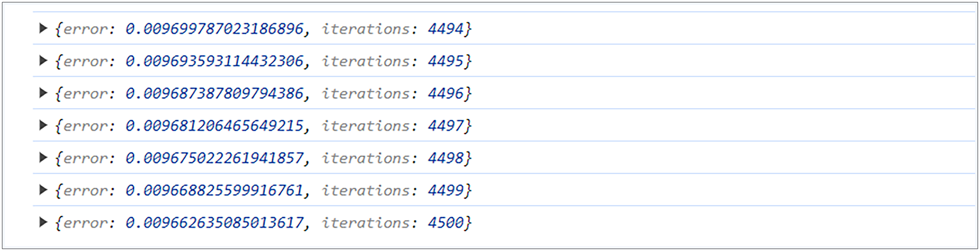Click the "error" key in the 4495 row
Screen dimensions: 980x251
point(85,61)
